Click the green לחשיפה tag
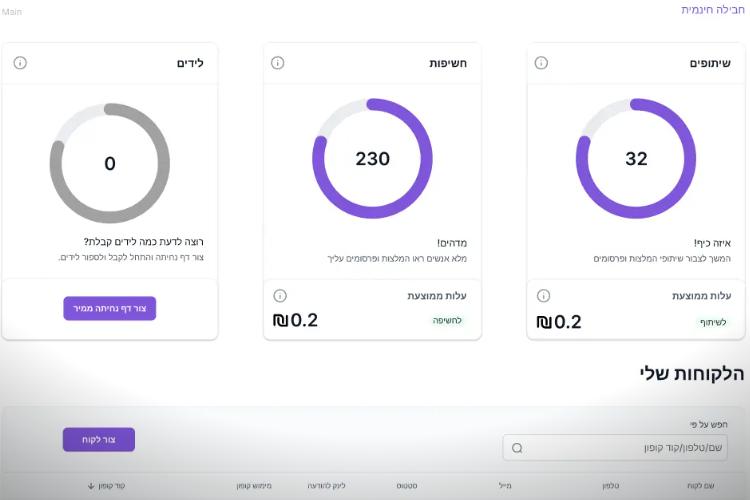 point(447,321)
